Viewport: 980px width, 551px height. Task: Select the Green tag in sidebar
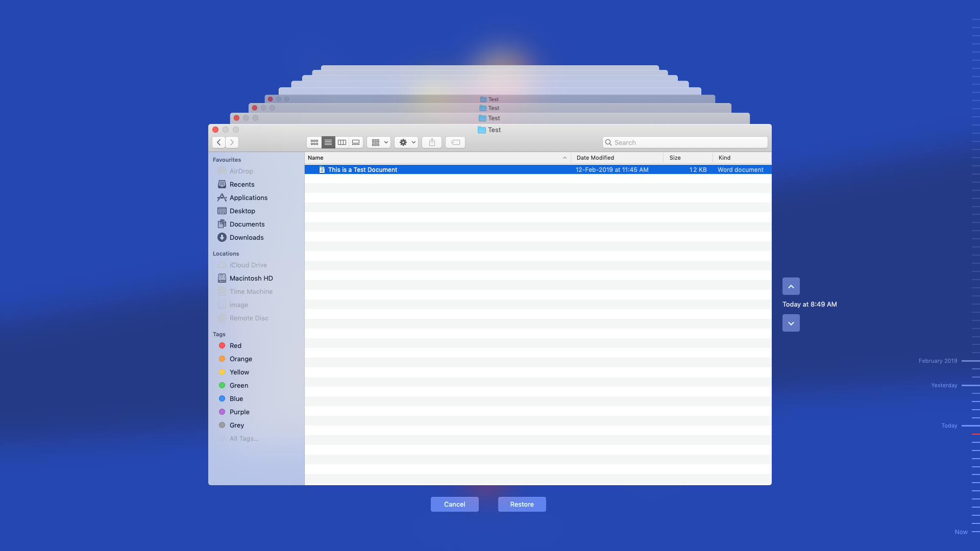238,385
